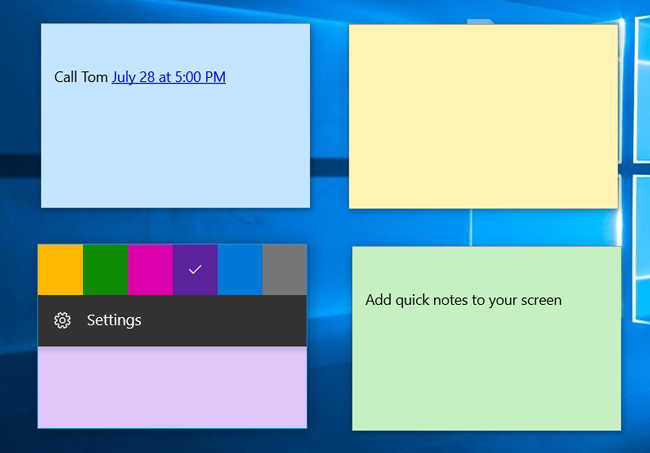
Task: Click the top edge of blue note
Action: pos(175,28)
